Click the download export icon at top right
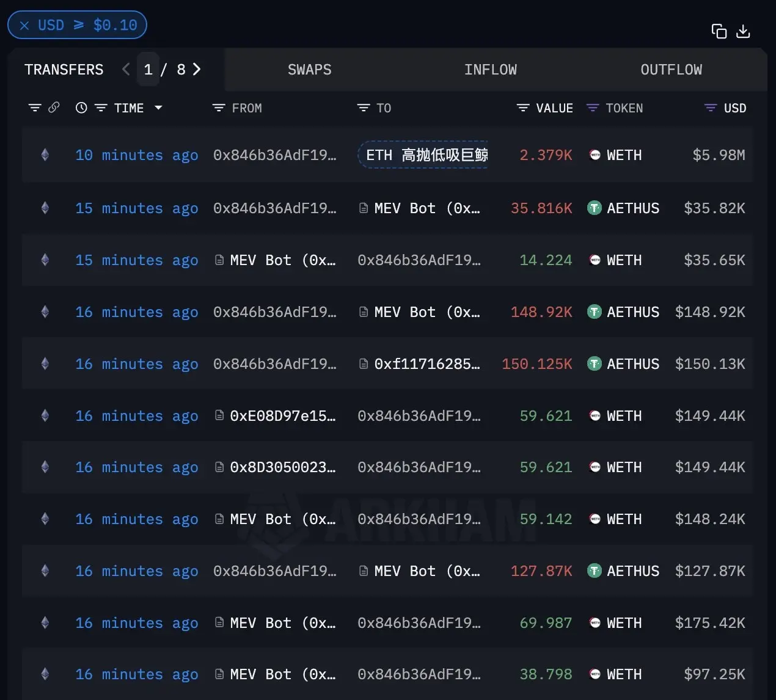 [x=743, y=31]
